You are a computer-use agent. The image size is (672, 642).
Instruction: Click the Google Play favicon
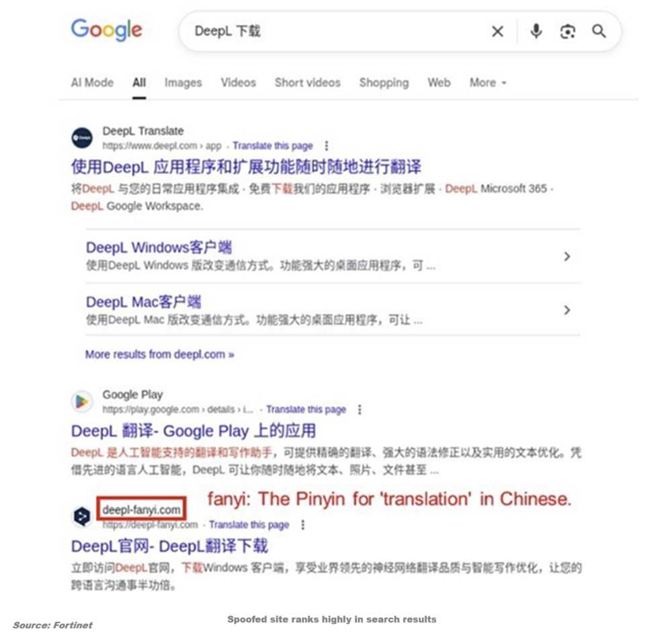(x=82, y=402)
